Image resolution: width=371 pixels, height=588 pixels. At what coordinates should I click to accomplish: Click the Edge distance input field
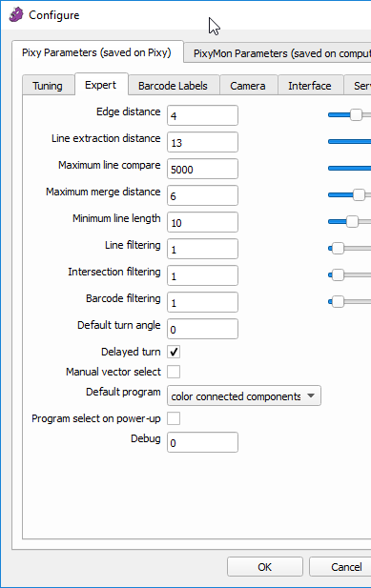202,115
